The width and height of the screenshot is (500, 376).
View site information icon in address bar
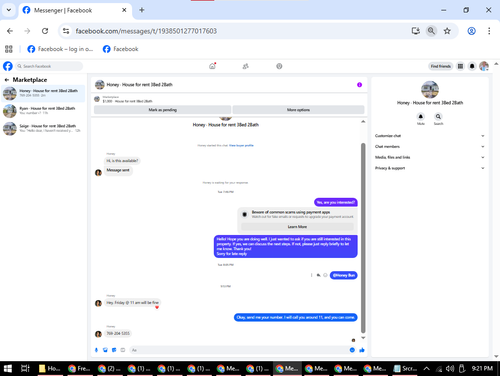(66, 31)
